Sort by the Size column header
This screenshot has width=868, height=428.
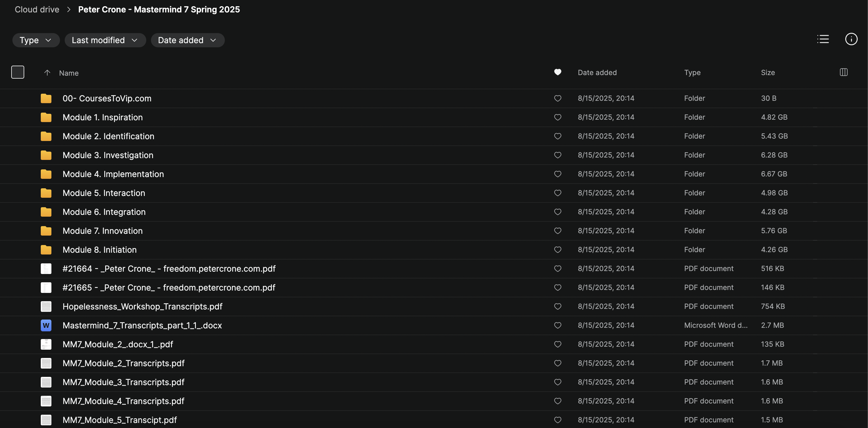(x=768, y=72)
